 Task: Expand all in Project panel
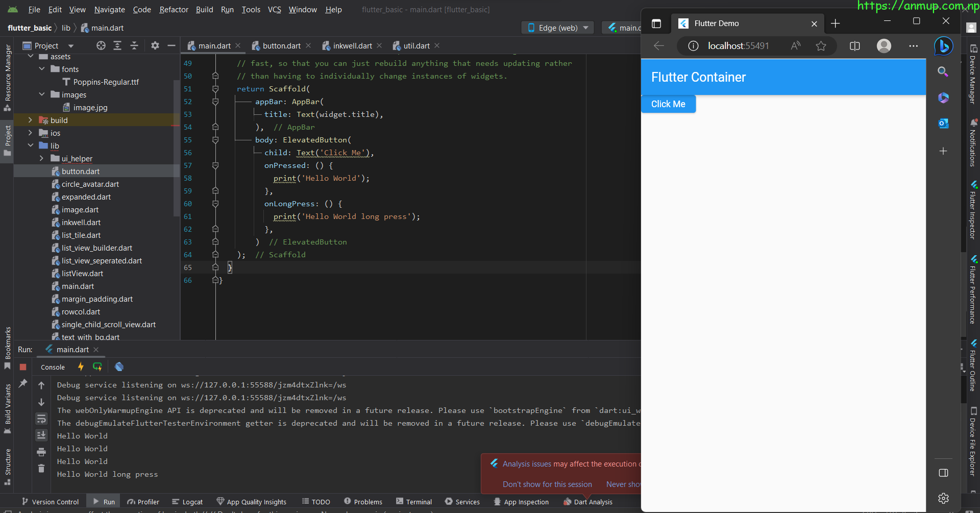117,46
